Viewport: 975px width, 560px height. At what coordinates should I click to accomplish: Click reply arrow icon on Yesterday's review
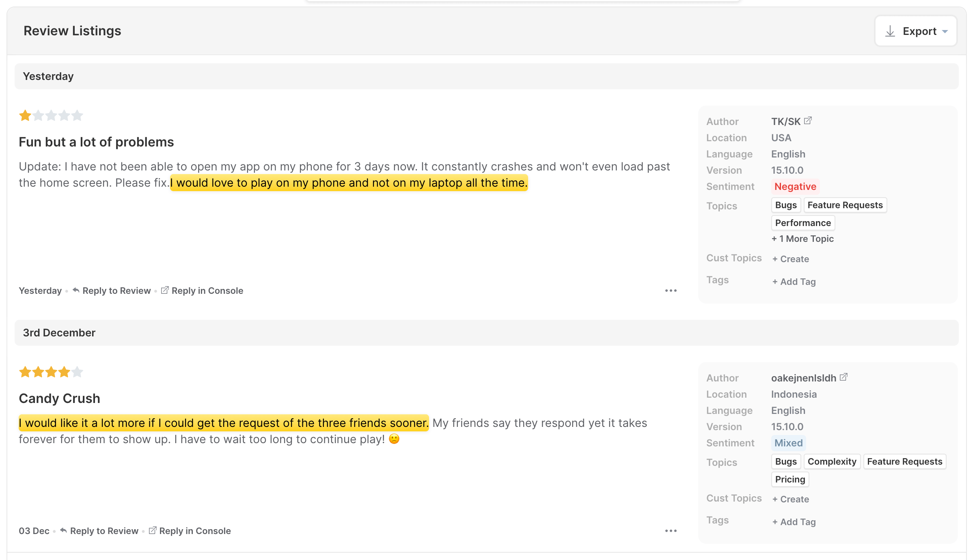tap(76, 290)
